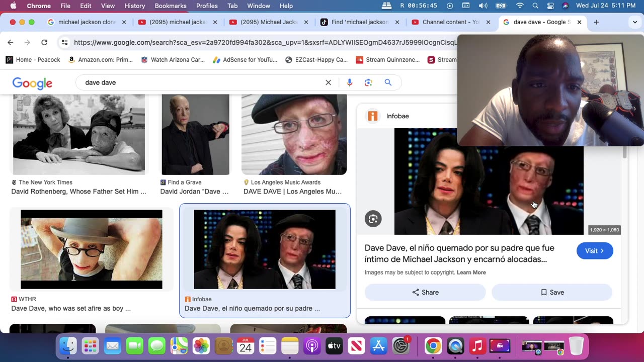This screenshot has height=362, width=644.
Task: Open App Store from the Dock
Action: tap(378, 346)
